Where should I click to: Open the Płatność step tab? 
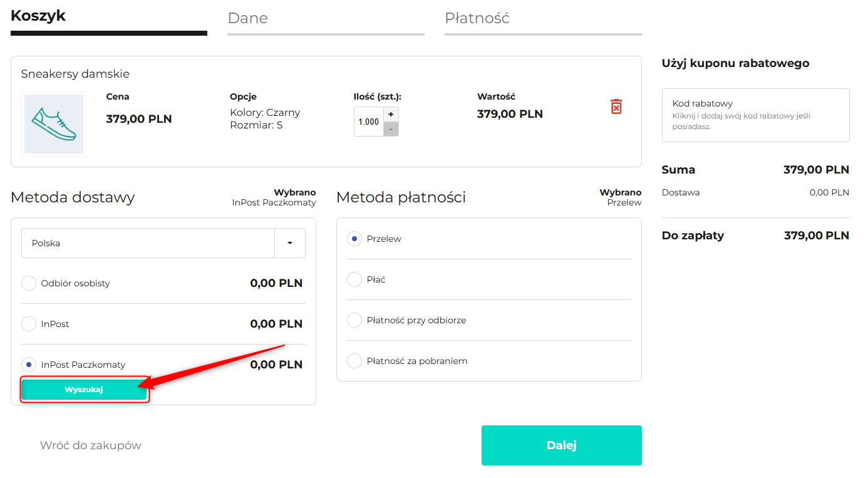tap(542, 20)
